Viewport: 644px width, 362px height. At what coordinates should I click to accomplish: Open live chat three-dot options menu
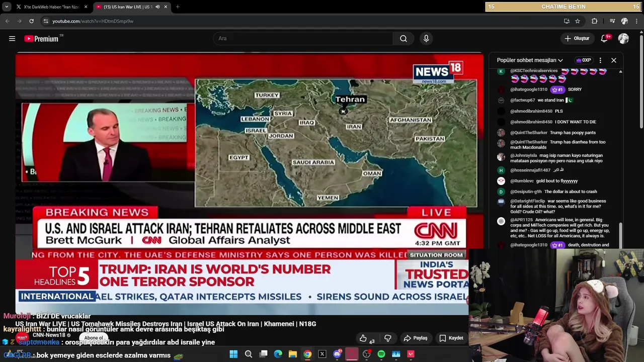click(x=600, y=60)
